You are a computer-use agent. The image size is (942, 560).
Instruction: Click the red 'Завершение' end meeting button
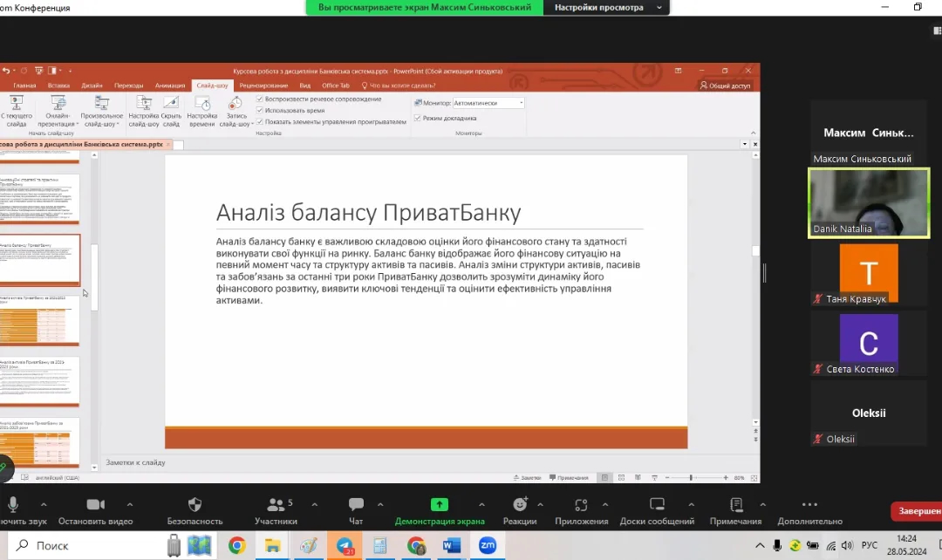[x=916, y=512]
